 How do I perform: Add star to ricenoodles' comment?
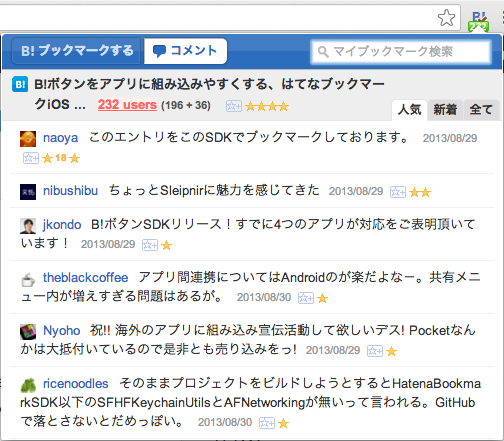(267, 423)
